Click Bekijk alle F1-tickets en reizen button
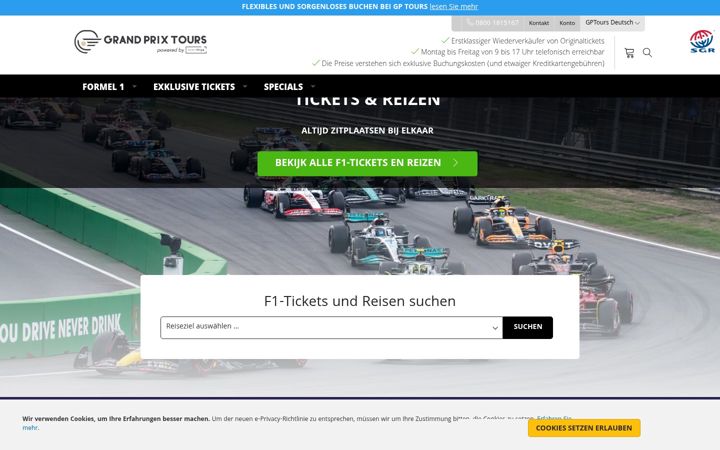Screen dimensions: 720x450 [367, 163]
